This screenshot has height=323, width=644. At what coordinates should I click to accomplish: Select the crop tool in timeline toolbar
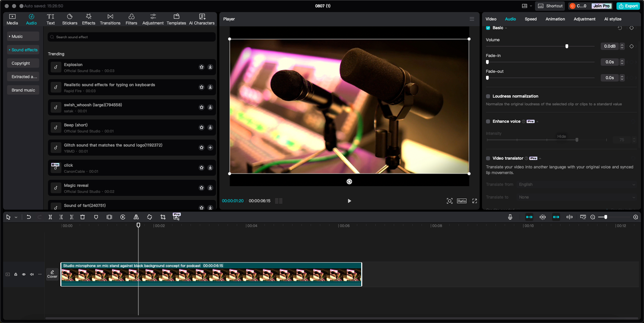coord(163,217)
